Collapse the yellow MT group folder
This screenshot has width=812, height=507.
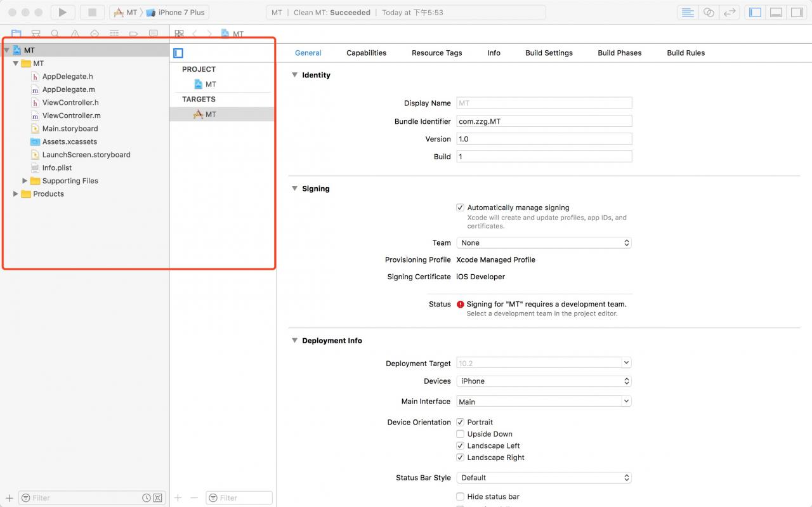[x=16, y=63]
